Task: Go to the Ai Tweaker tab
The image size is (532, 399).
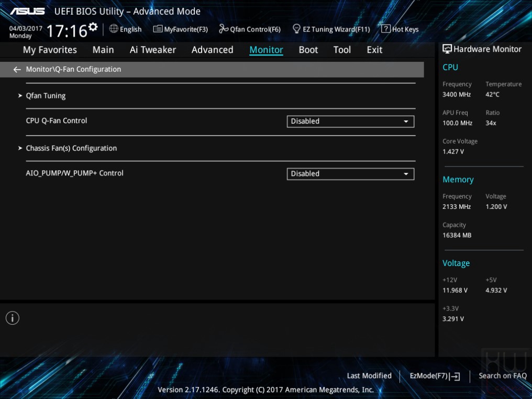Action: point(153,50)
